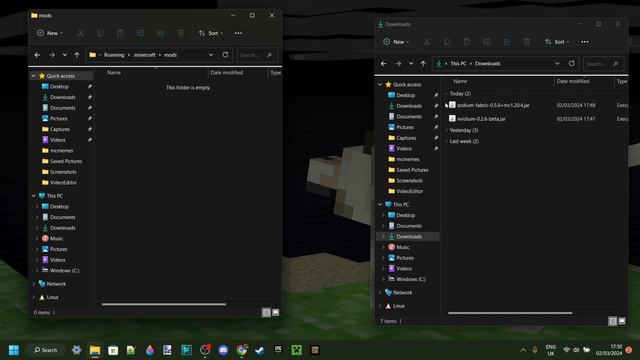Image resolution: width=640 pixels, height=360 pixels.
Task: Collapse Quick access in mods window
Action: [x=33, y=76]
